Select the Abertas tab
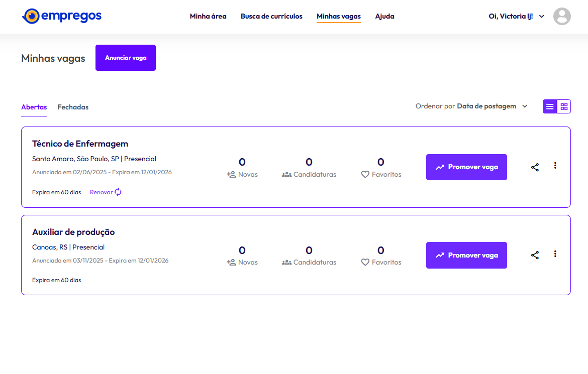The image size is (588, 374). [34, 107]
